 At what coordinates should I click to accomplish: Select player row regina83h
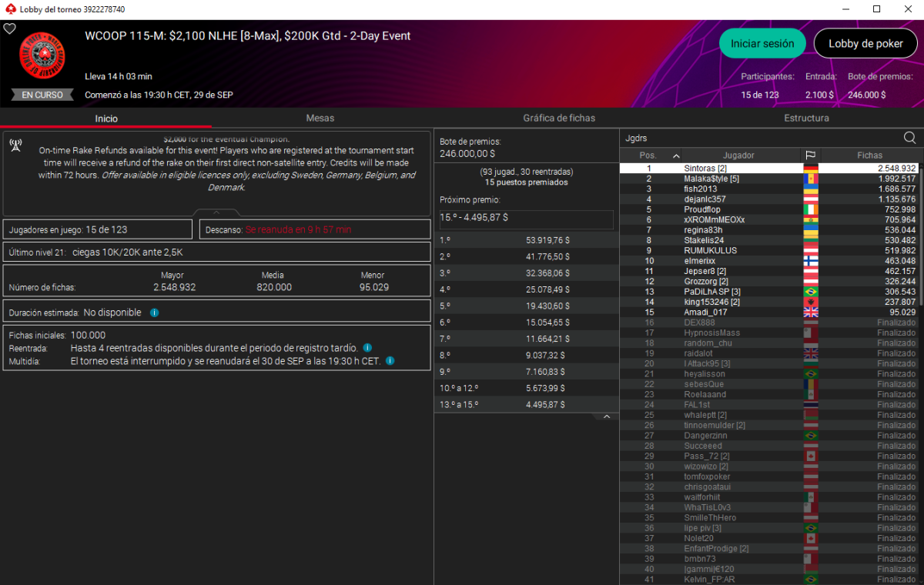pos(769,230)
